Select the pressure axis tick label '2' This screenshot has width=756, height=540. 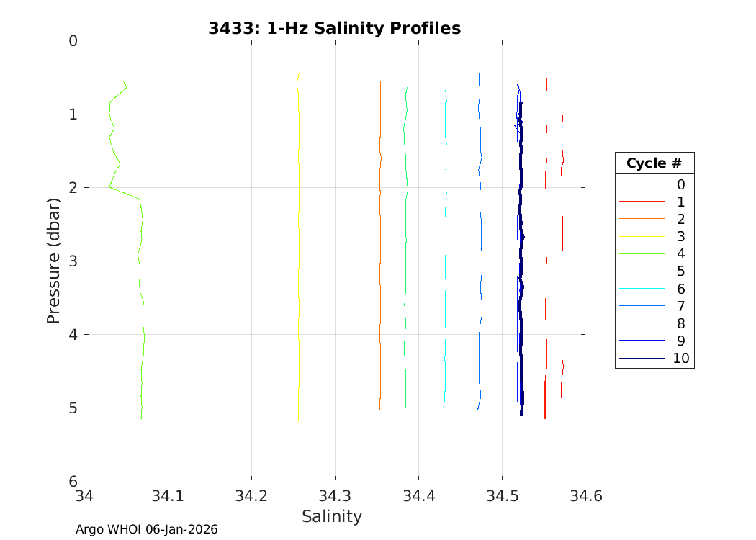coord(73,188)
